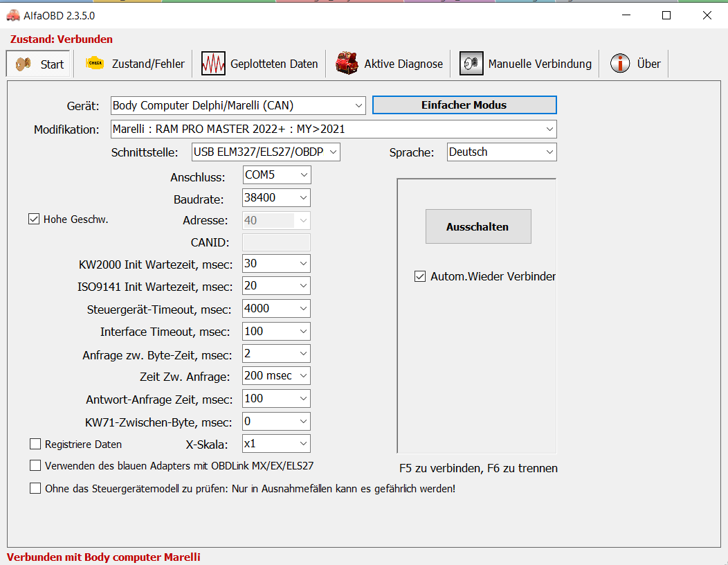Expand the Anfrage zw. Byte-Zeit dropdown

(277, 354)
